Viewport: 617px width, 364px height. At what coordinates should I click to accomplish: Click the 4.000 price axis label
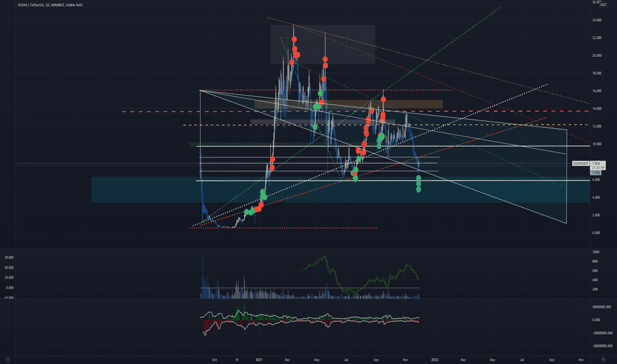click(596, 197)
